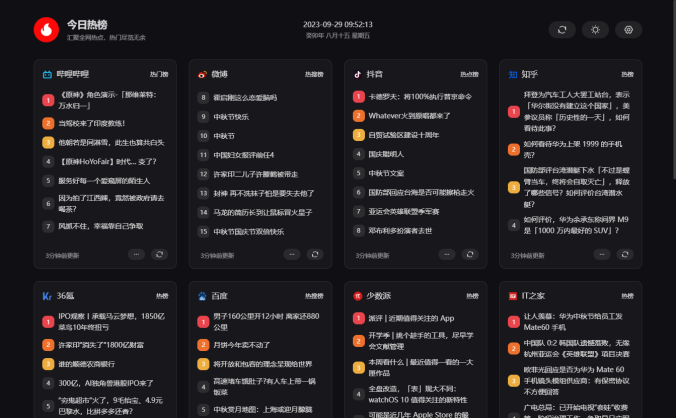Viewport: 676px width, 418px height.
Task: Open the 哔哩哔哩 card title
Action: click(x=72, y=74)
